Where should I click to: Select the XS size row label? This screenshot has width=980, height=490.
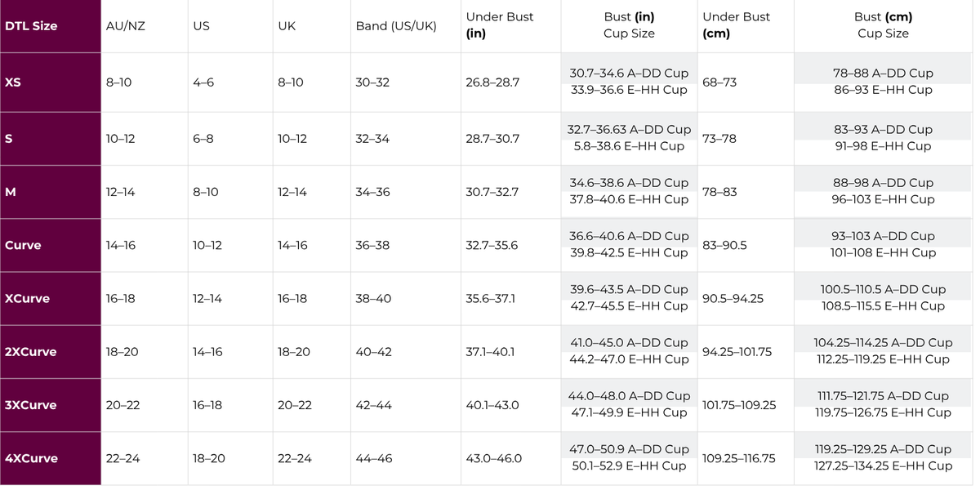(13, 82)
